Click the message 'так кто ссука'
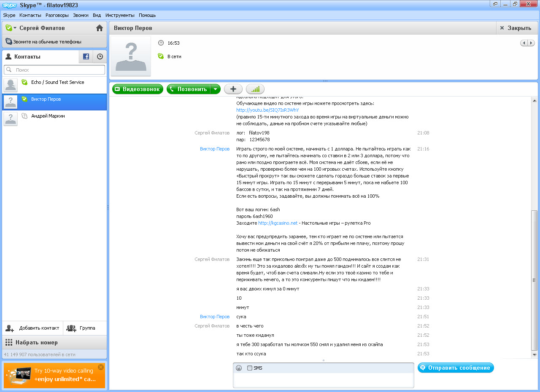Screen dimensions: 540x392 tap(251, 354)
